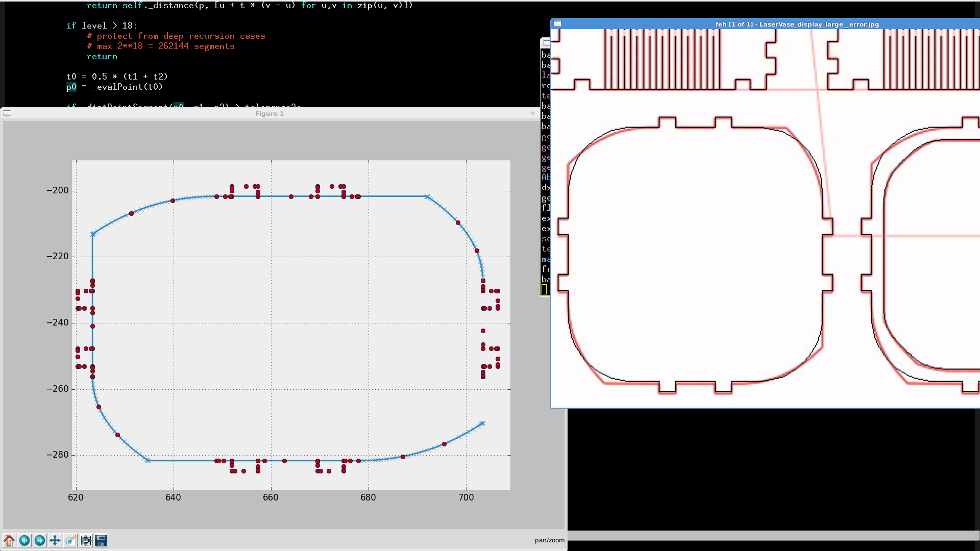
Task: Click the 'if level > 18:' code line
Action: pos(102,26)
